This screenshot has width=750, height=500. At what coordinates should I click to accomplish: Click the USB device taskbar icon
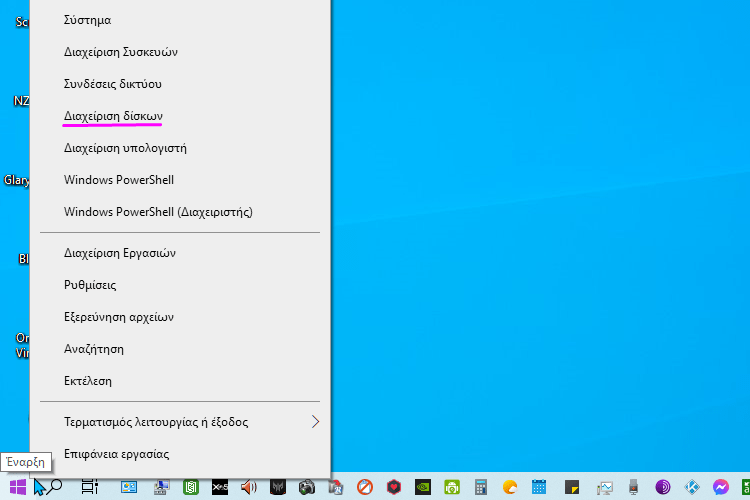[634, 487]
